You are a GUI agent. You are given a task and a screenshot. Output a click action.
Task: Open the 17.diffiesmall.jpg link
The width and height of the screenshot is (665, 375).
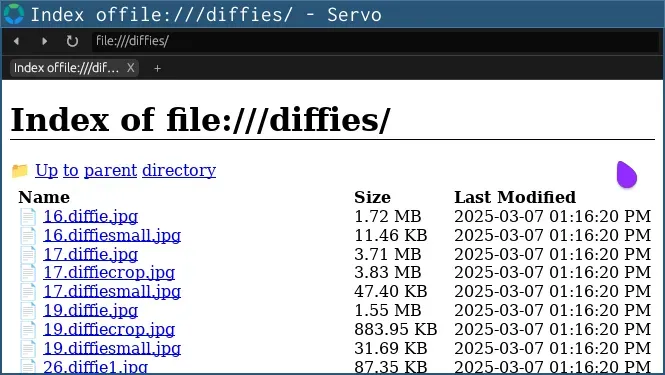pos(112,291)
